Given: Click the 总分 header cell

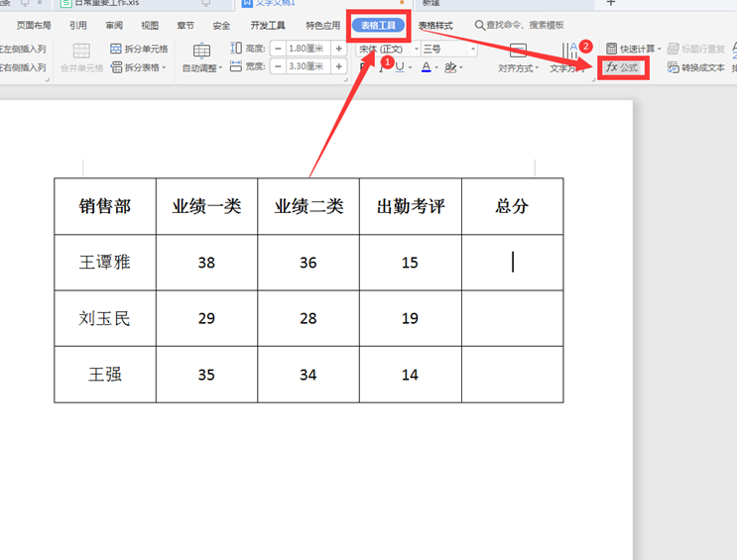Looking at the screenshot, I should (512, 206).
